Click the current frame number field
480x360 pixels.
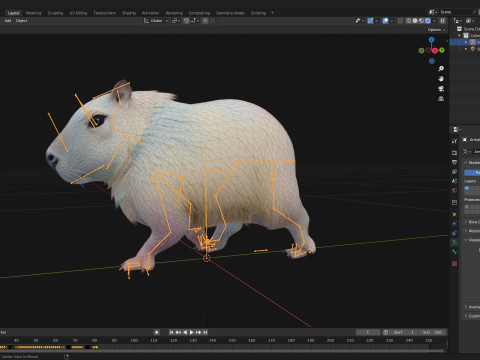coord(368,332)
